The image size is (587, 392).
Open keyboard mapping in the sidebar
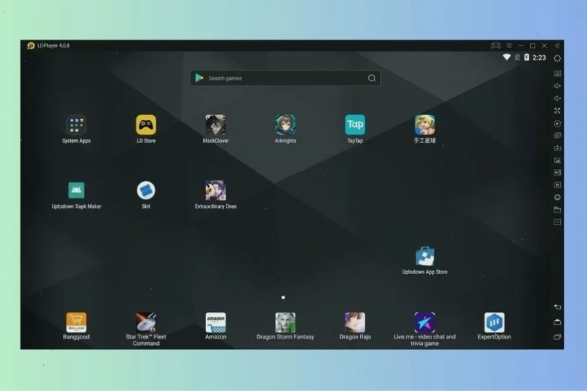558,73
